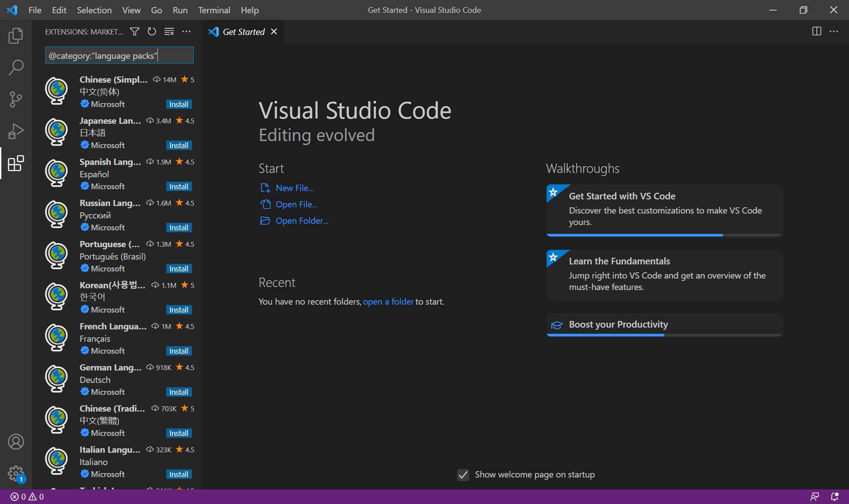Image resolution: width=849 pixels, height=504 pixels.
Task: Open editor More Actions ellipsis menu
Action: [x=834, y=31]
